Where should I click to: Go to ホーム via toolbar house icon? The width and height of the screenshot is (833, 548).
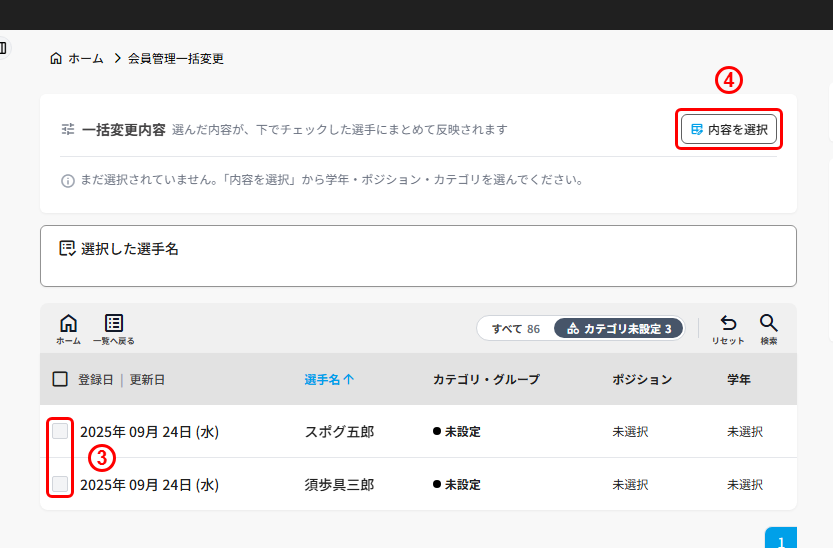tap(69, 329)
